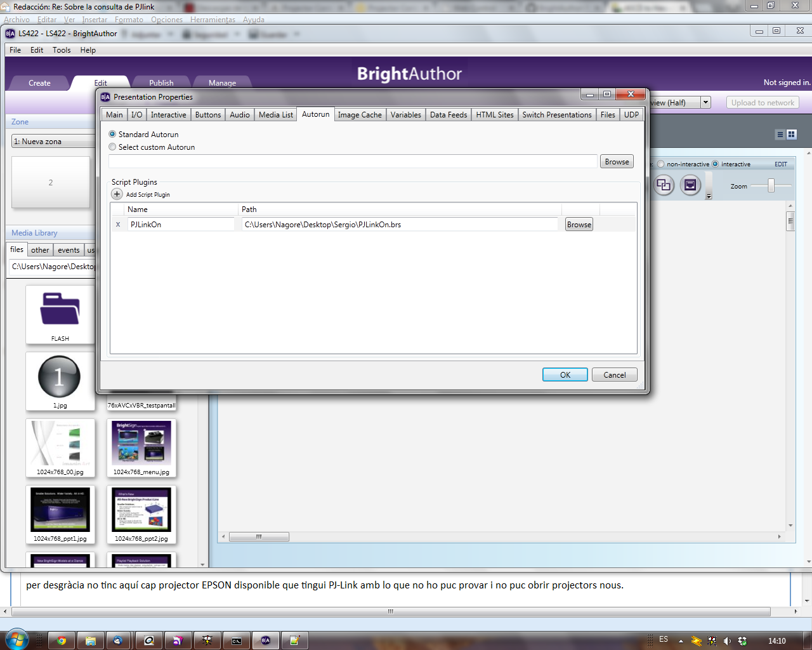812x650 pixels.
Task: Go to the Buttons tab
Action: click(x=208, y=115)
